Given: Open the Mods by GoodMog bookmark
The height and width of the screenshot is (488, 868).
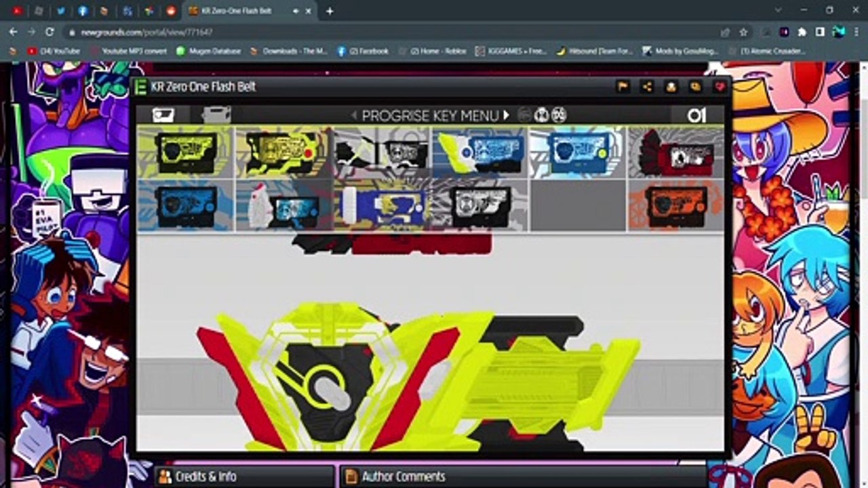Looking at the screenshot, I should (680, 51).
